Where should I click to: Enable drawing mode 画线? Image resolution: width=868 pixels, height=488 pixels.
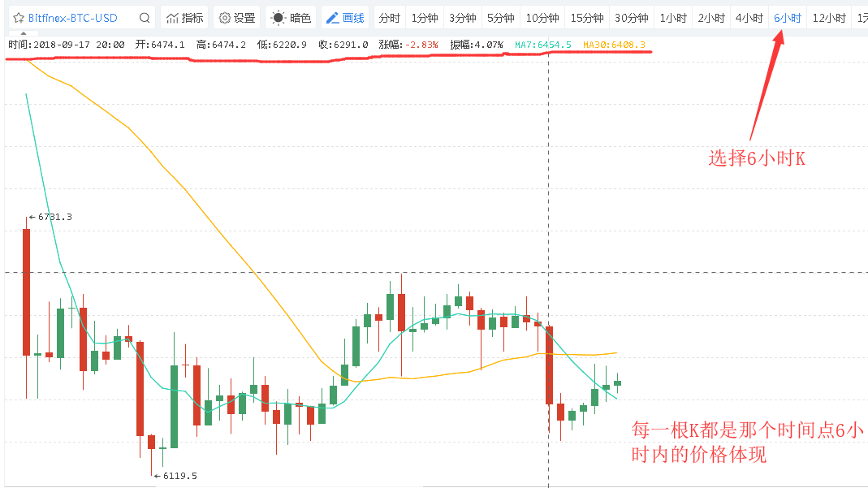[346, 16]
